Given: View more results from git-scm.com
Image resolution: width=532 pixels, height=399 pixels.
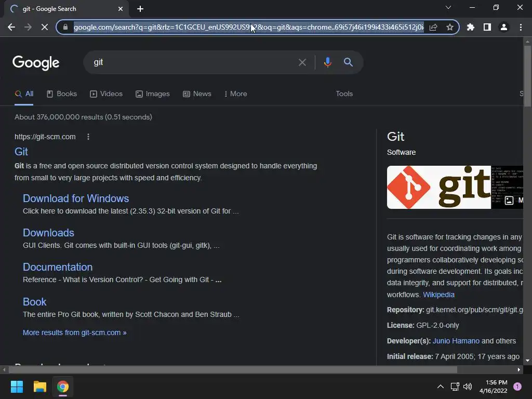Looking at the screenshot, I should tap(74, 333).
